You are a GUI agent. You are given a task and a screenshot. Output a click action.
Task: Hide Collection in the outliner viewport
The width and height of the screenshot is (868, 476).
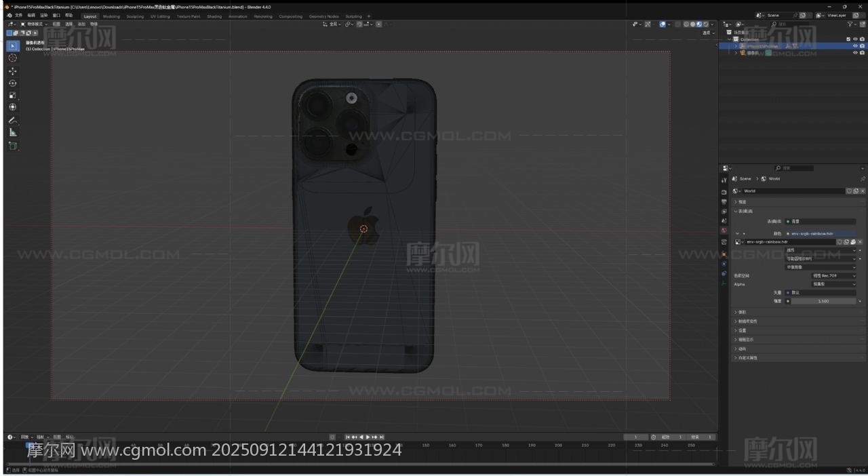[x=855, y=39]
